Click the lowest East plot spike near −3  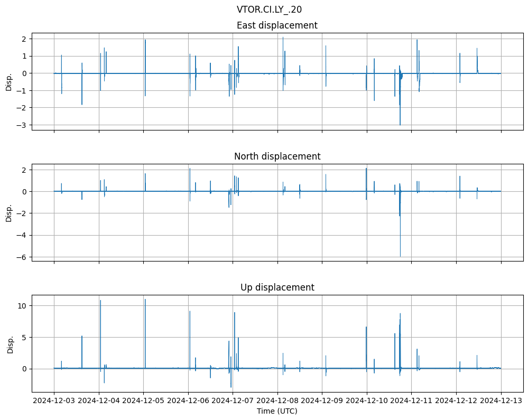tap(400, 124)
